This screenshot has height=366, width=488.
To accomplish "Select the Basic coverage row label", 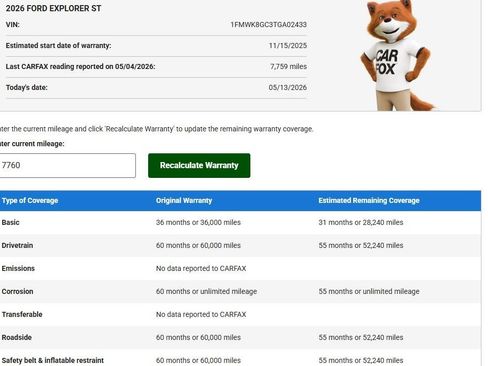I will (x=10, y=222).
